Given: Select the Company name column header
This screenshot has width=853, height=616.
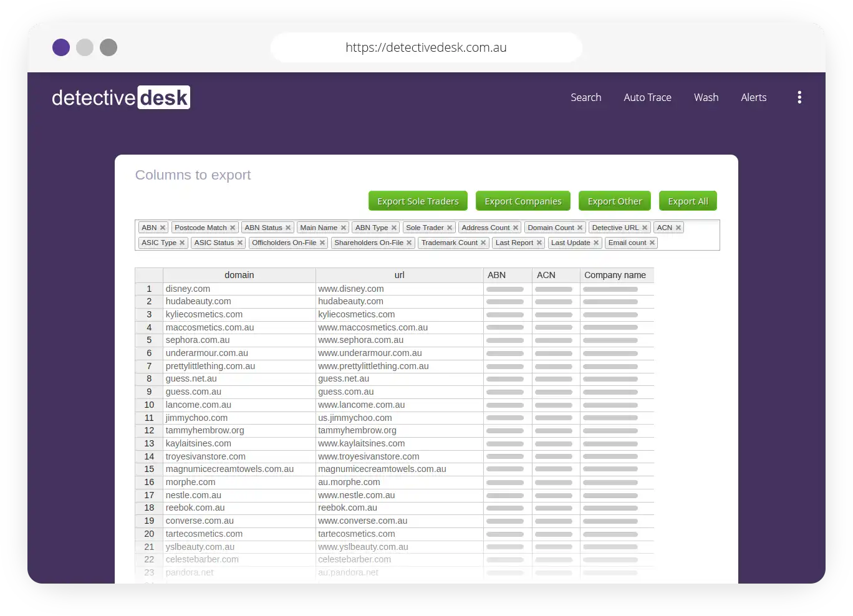Looking at the screenshot, I should (617, 275).
